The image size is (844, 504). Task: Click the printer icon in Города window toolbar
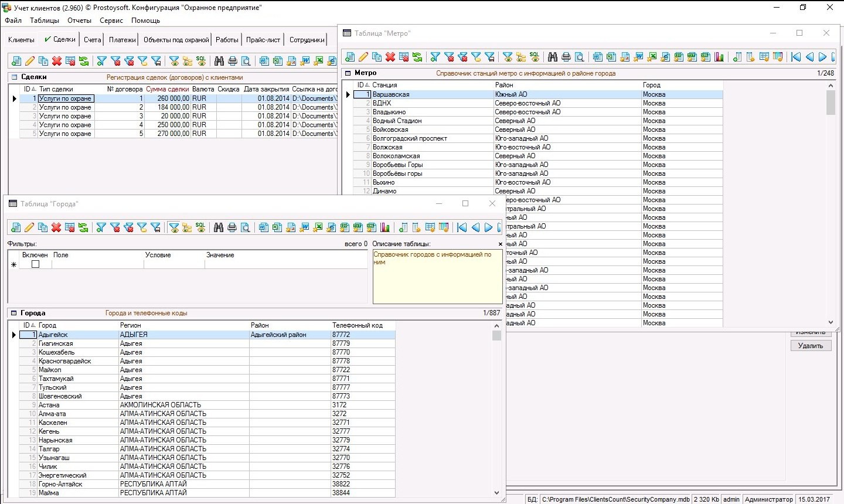click(x=232, y=227)
